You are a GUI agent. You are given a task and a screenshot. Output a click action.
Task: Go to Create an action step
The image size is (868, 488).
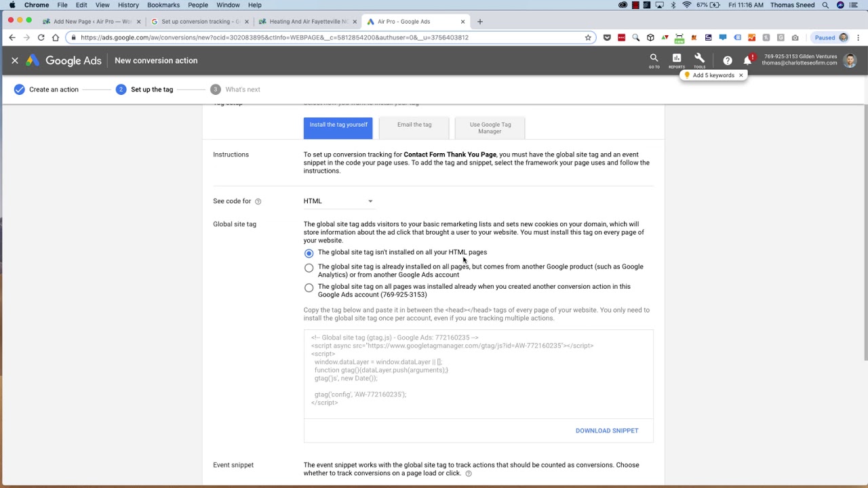[x=46, y=89]
